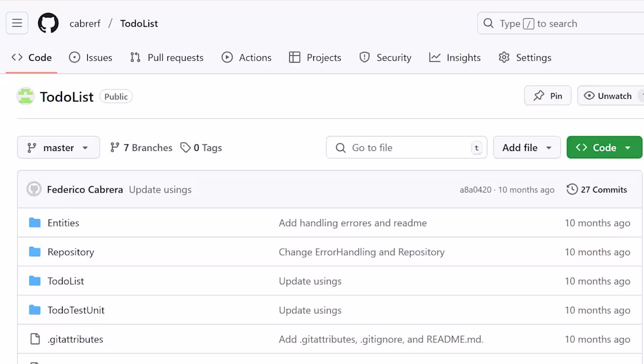Switch to the Issues tab
This screenshot has height=364, width=644.
[x=91, y=57]
